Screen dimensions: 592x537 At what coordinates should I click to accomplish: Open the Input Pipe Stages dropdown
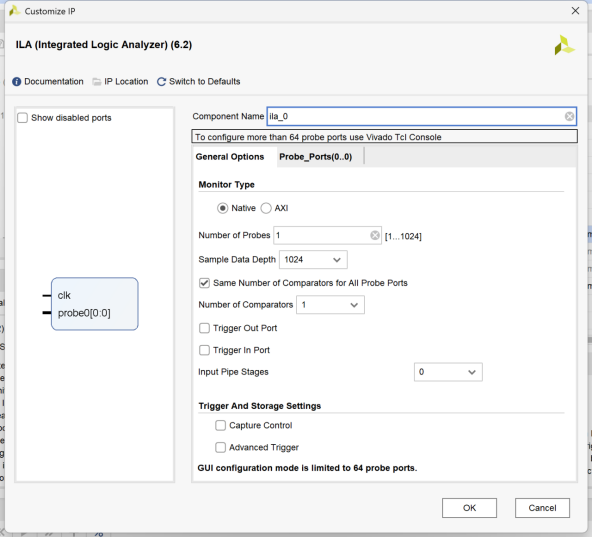(x=448, y=372)
